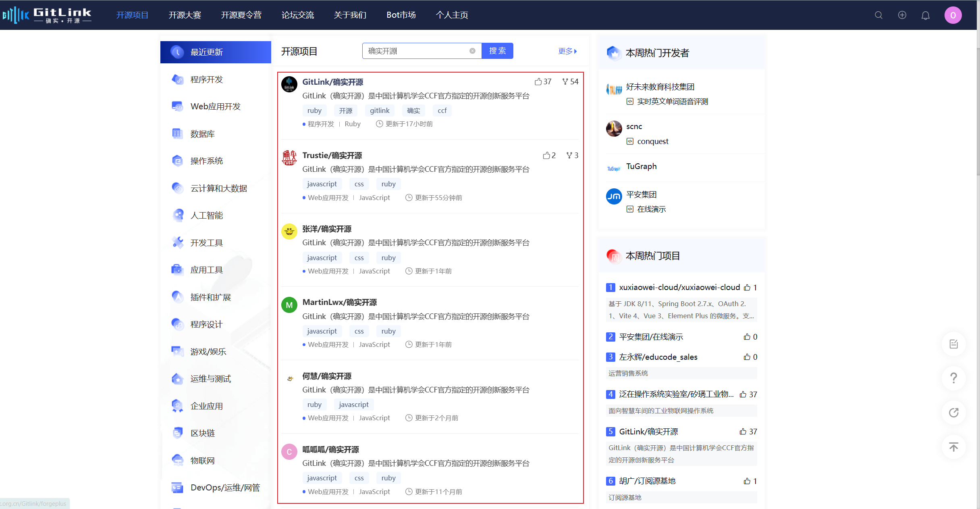Open 在线演示 under 平安集团 developer
Screen dimensions: 980x509
(651, 209)
